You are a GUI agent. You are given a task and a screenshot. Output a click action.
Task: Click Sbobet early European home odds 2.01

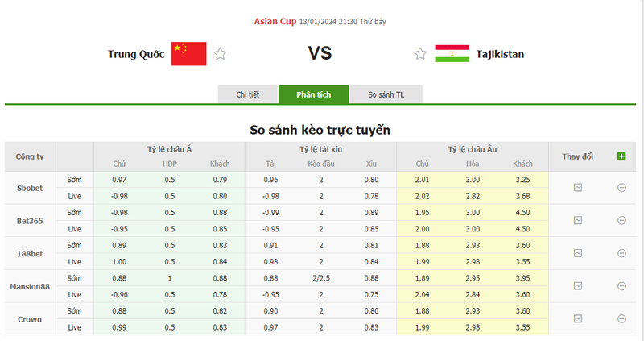coord(423,179)
